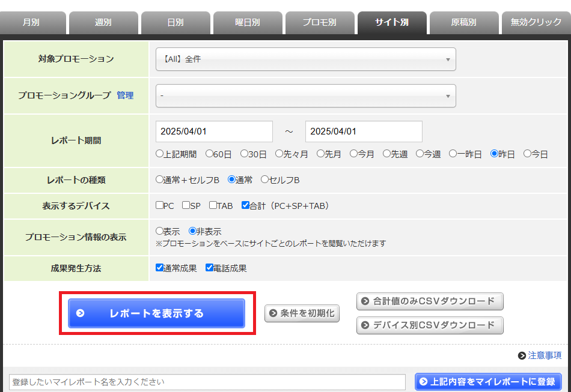Click デバイス別CSVダウンロード button
This screenshot has width=571, height=392.
pos(430,325)
